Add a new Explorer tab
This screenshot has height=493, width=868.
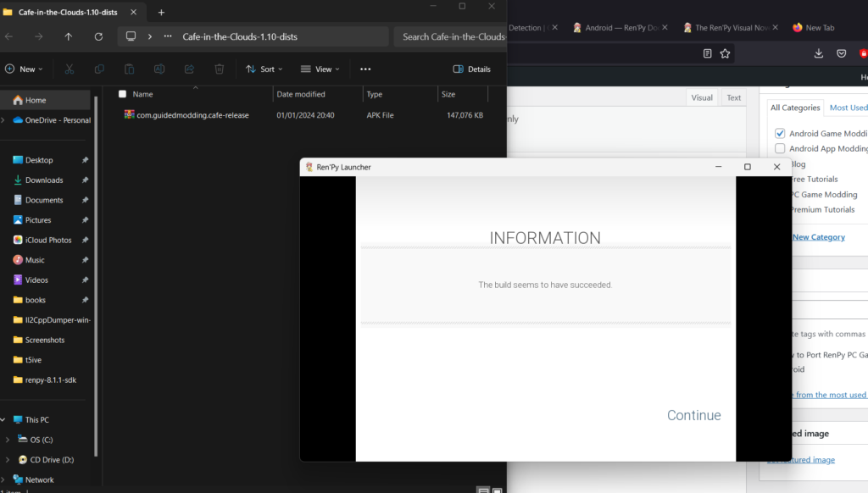click(x=161, y=12)
